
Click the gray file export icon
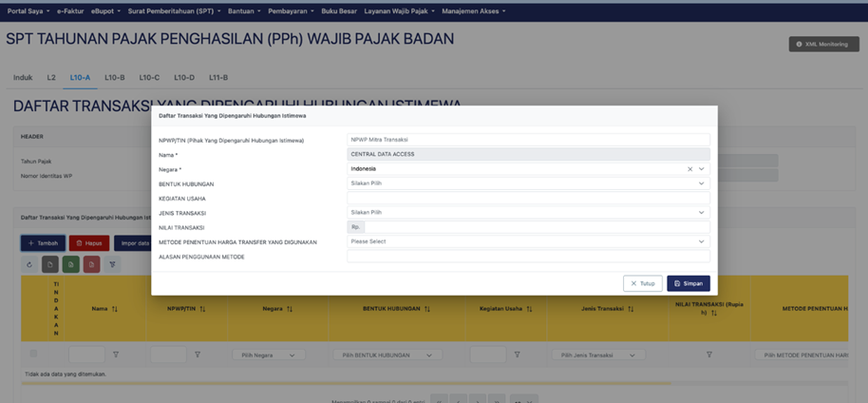pyautogui.click(x=49, y=264)
